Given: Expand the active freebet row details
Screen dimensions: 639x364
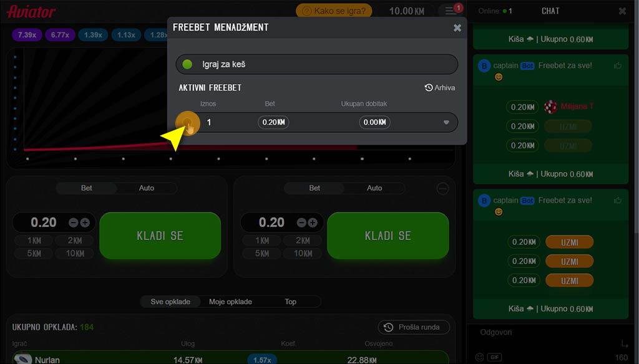Looking at the screenshot, I should (x=446, y=122).
